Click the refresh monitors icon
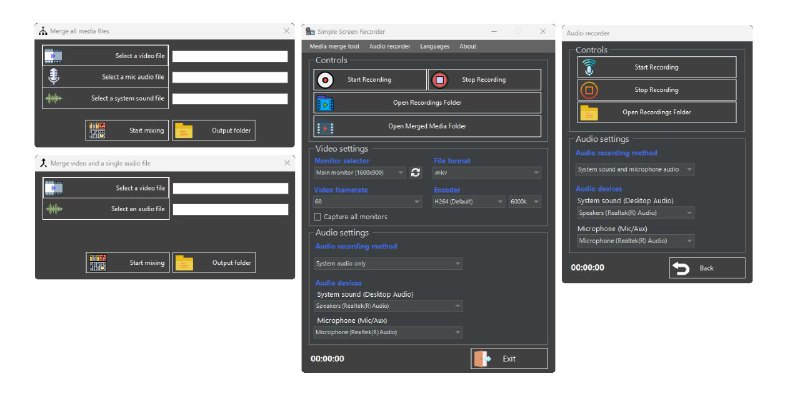This screenshot has width=800, height=396. tap(415, 172)
